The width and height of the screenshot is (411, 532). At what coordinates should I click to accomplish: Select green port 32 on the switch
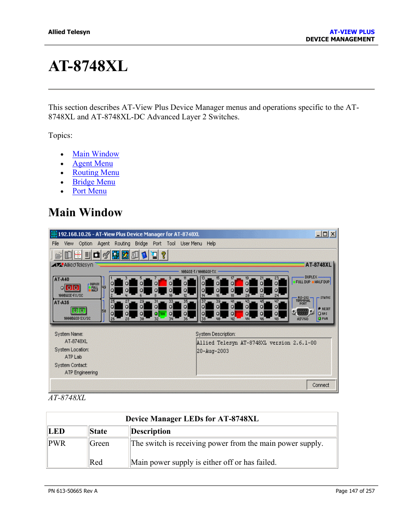tap(162, 314)
